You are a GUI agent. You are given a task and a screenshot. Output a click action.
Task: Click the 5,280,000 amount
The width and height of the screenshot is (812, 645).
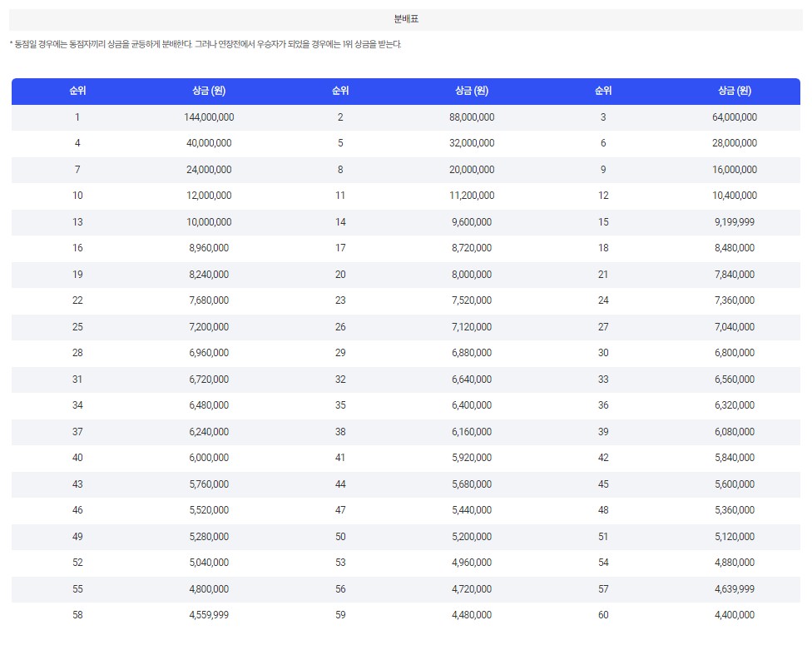209,537
